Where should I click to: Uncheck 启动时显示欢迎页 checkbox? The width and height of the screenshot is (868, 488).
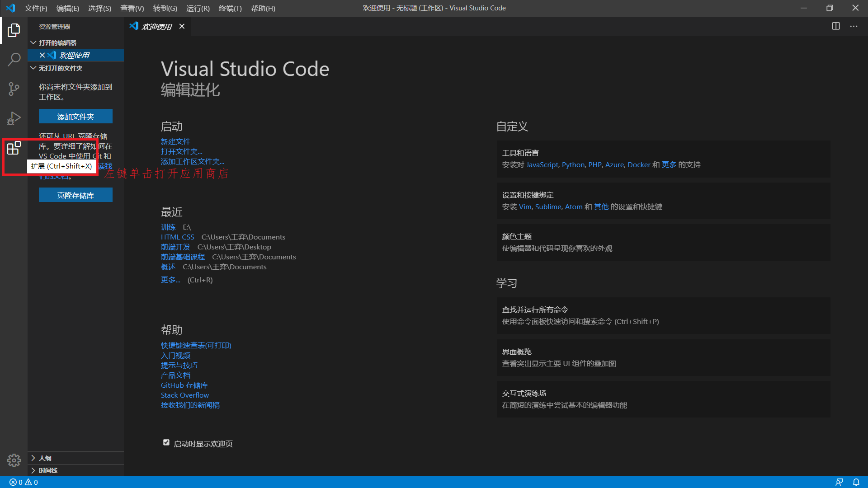(x=166, y=442)
